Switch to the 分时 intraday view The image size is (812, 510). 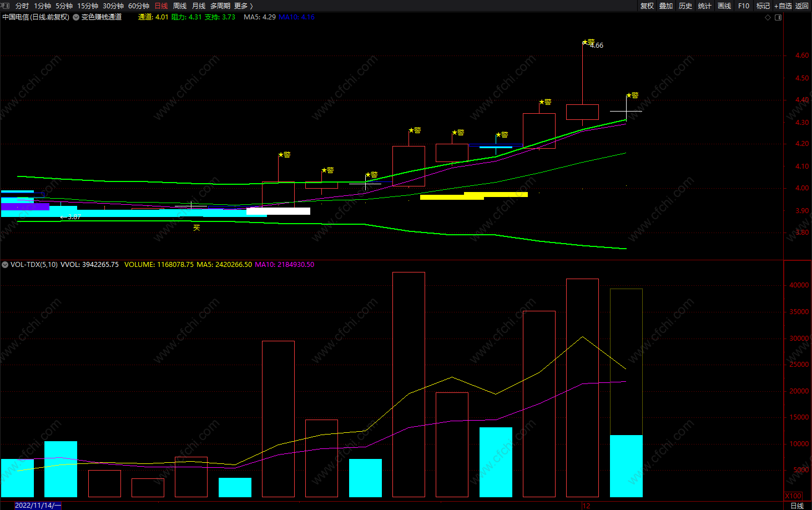pyautogui.click(x=22, y=6)
